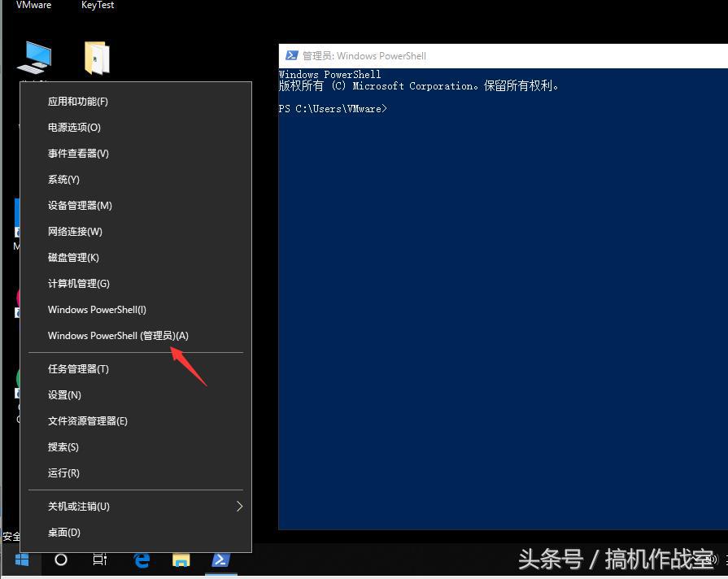Screen dimensions: 728x579
Task: Launch Windows PowerShell (管理员)
Action: click(x=118, y=335)
